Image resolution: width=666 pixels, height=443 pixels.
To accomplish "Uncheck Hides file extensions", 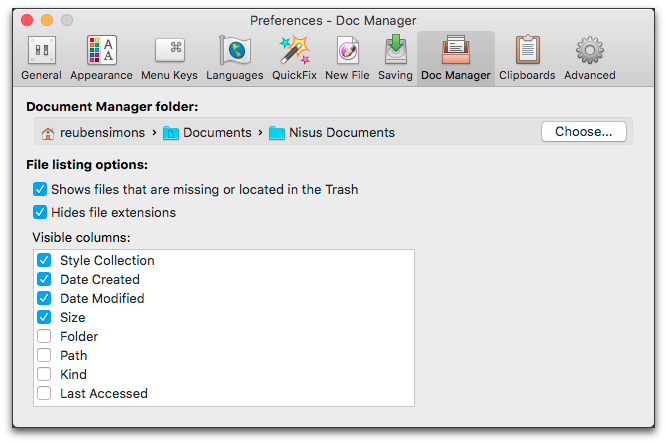I will (x=40, y=212).
